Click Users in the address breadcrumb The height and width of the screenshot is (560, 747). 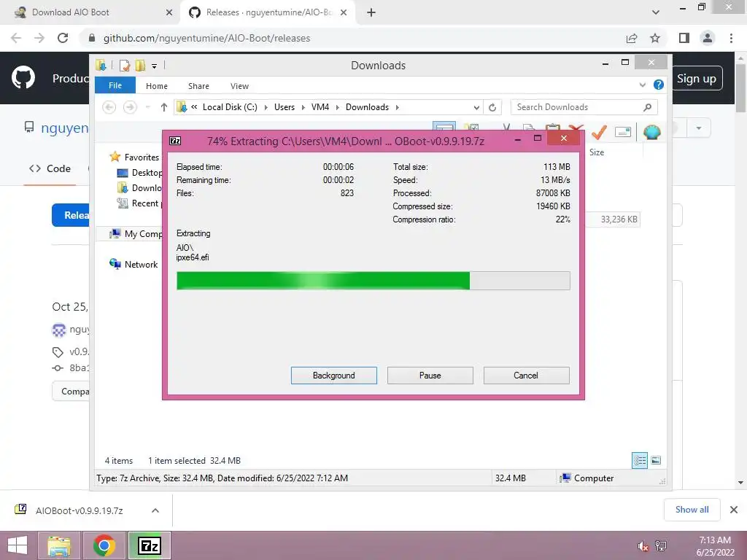285,107
